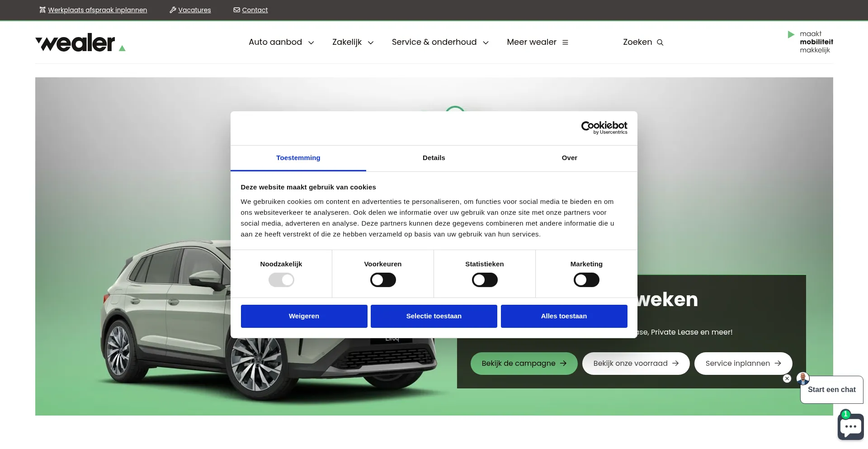Click the search magnifier icon
The height and width of the screenshot is (449, 868).
[660, 43]
